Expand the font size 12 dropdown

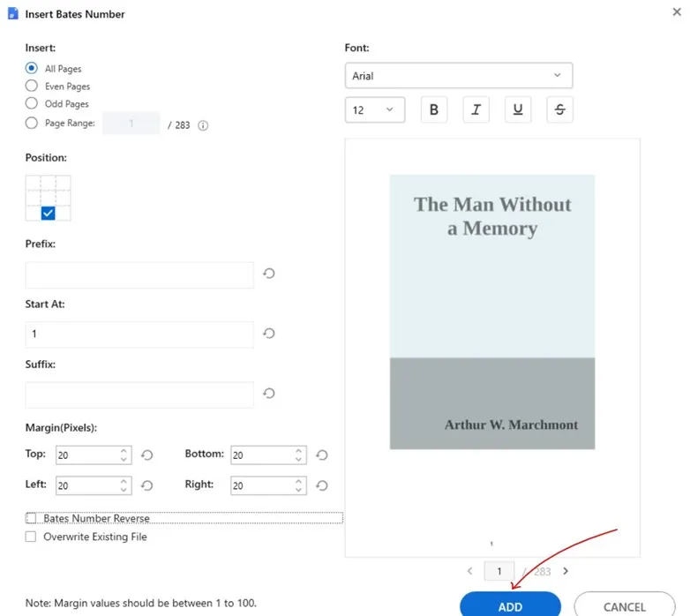[x=374, y=110]
